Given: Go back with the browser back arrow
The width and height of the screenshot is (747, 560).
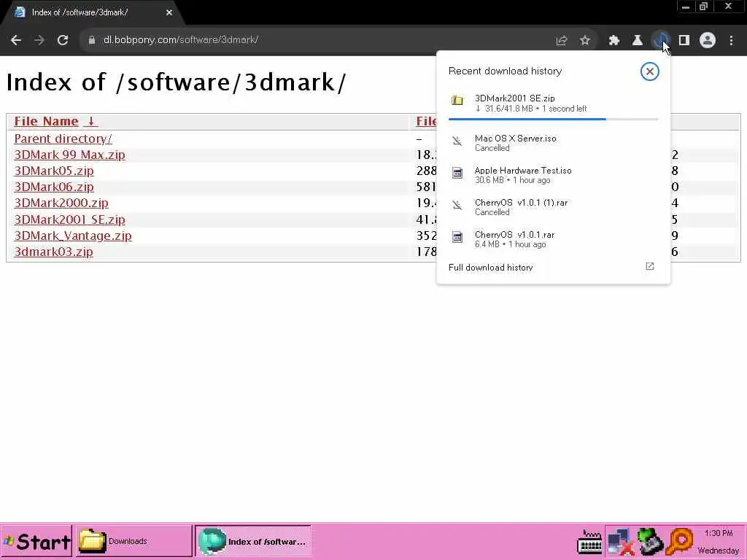Looking at the screenshot, I should click(x=16, y=40).
